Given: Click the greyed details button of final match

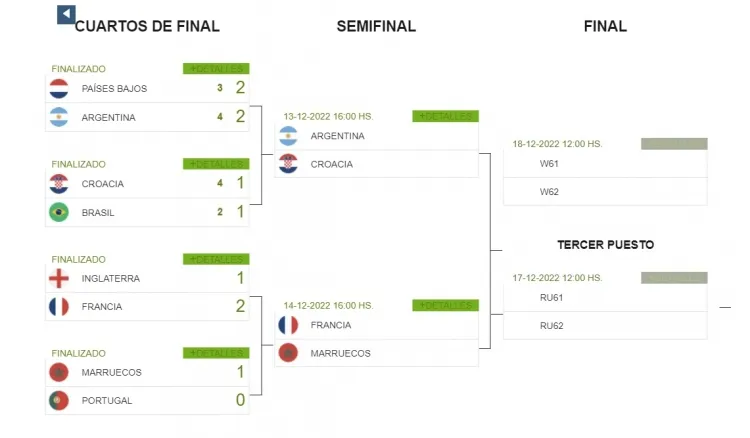Looking at the screenshot, I should (x=674, y=143).
